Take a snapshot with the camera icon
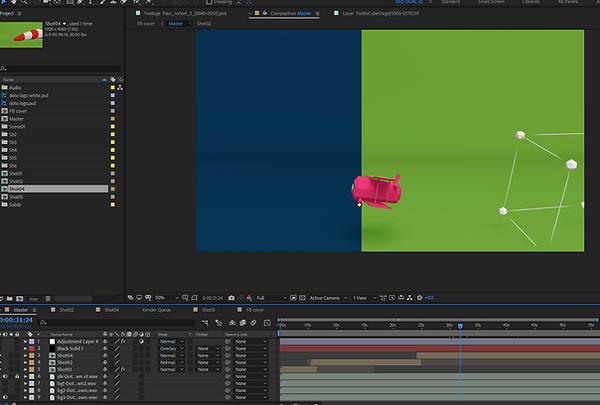The height and width of the screenshot is (405, 600). pyautogui.click(x=231, y=298)
